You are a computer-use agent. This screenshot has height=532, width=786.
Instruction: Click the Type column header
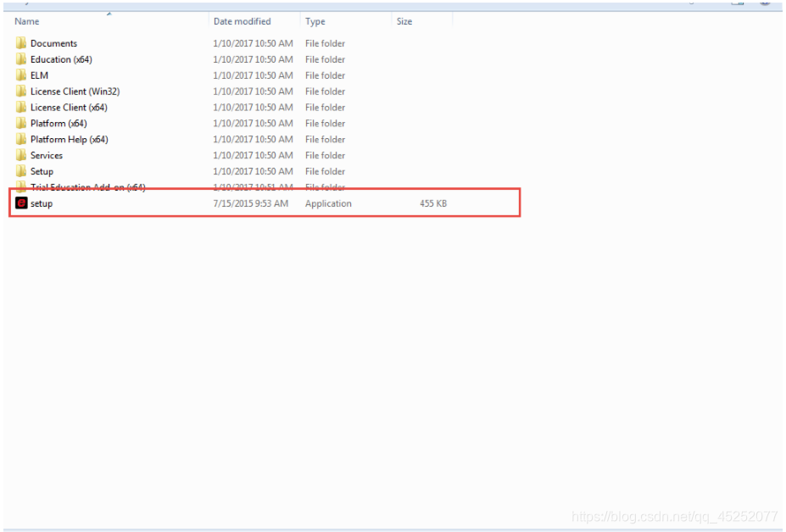(315, 21)
